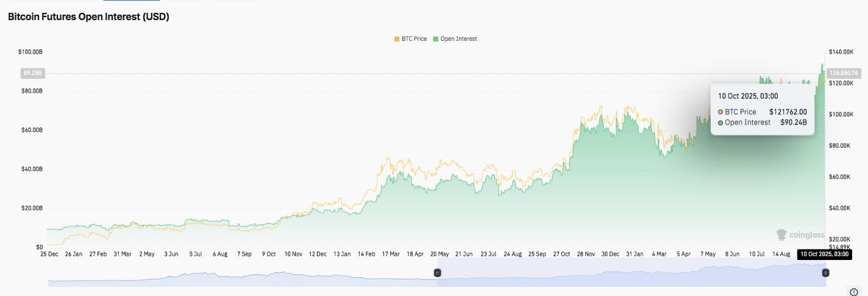Toggle the Open Interest series label
This screenshot has width=868, height=296.
tap(458, 38)
